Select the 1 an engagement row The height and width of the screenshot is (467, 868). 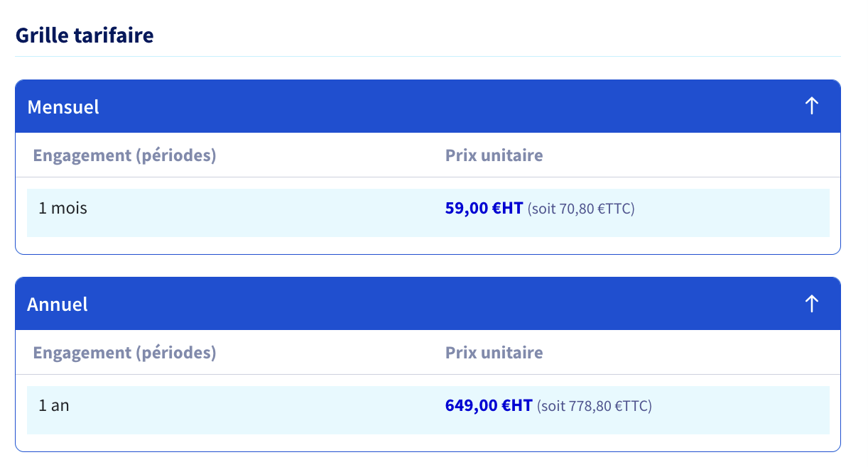point(428,410)
